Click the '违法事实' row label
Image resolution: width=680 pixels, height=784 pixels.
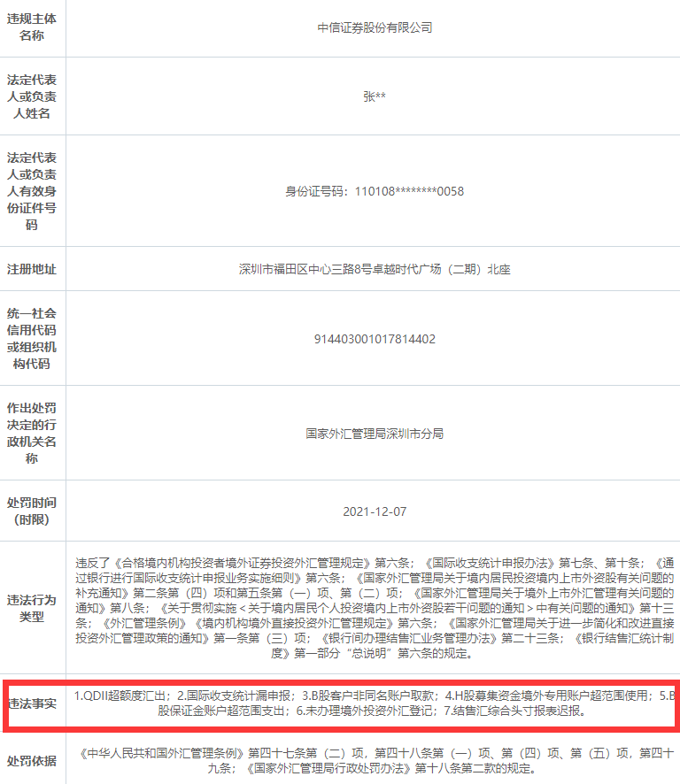pos(32,703)
